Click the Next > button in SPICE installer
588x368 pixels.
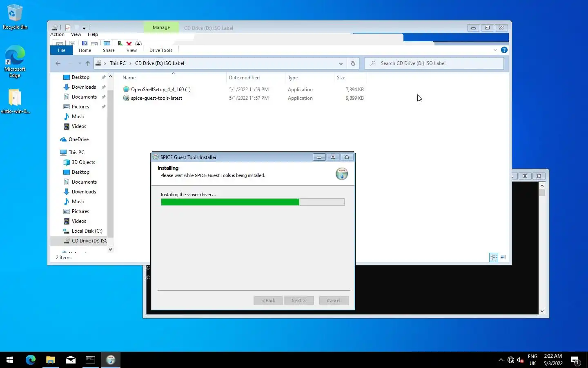[x=298, y=301]
